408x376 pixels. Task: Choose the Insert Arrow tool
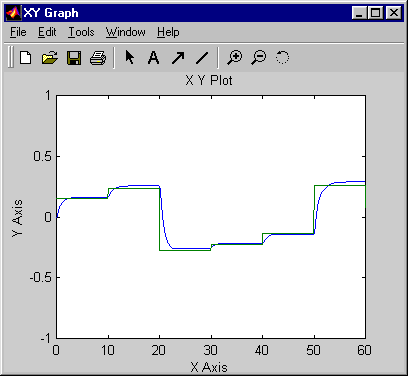coord(178,58)
